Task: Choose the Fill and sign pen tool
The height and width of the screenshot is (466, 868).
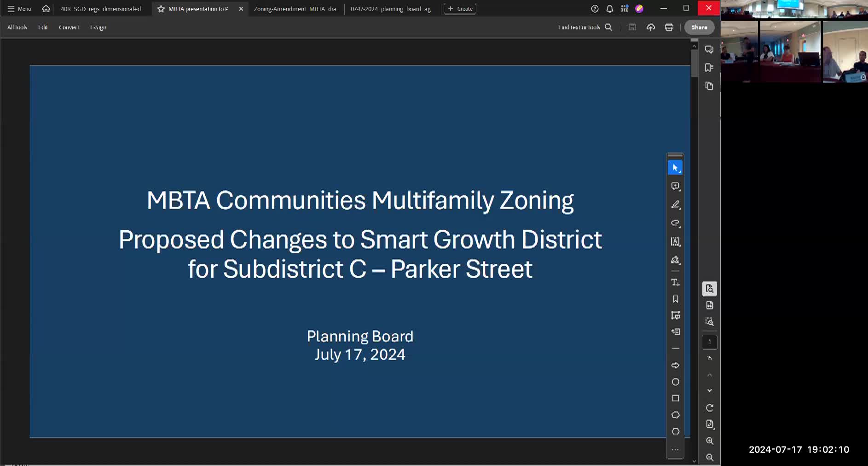Action: [675, 260]
